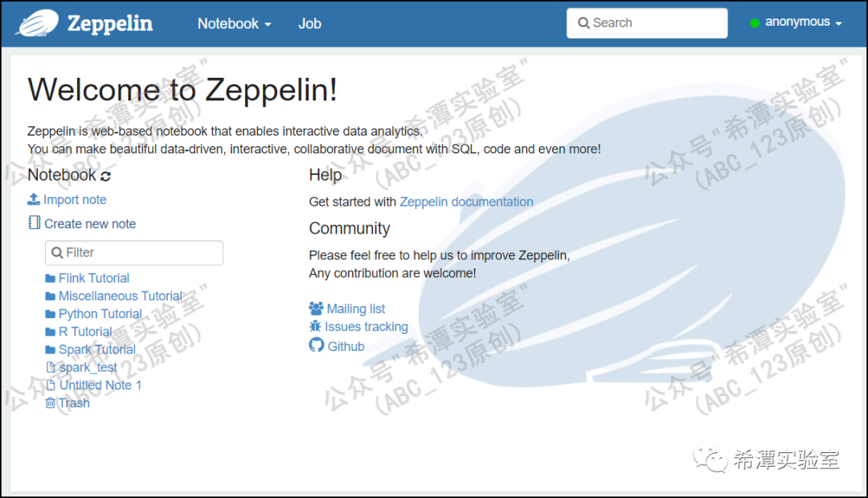Click Create new note
868x498 pixels.
[90, 223]
